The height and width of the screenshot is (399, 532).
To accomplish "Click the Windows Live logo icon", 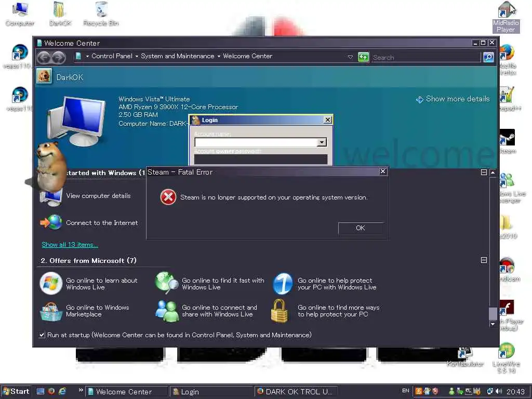I will [x=51, y=283].
